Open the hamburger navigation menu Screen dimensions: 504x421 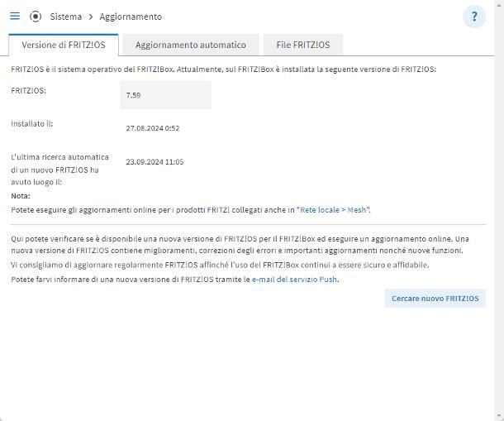pos(15,16)
